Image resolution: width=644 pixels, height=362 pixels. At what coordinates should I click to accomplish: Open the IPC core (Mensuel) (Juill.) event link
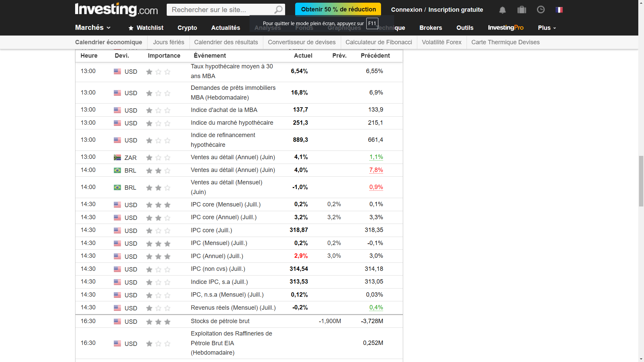(225, 204)
